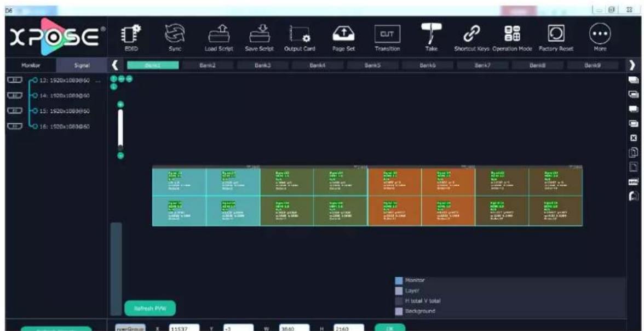Click the green OK button
Screen dimensions: 644x331
click(x=390, y=328)
